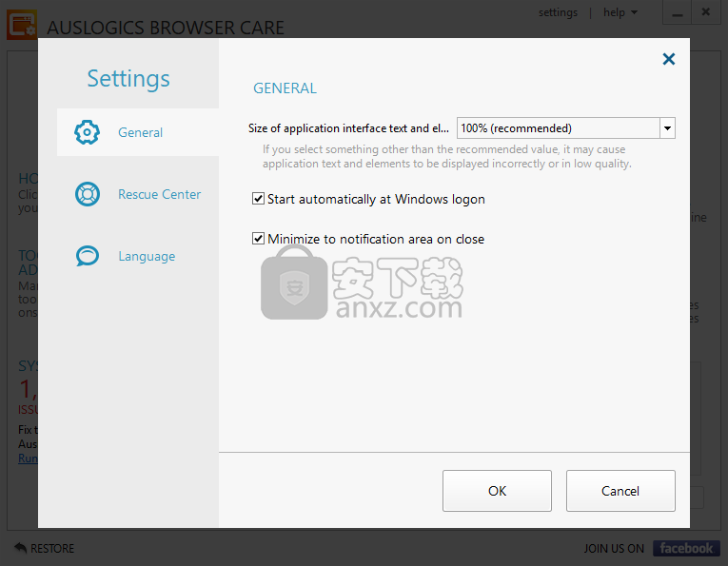
Task: Click the GENERAL section heading
Action: pyautogui.click(x=285, y=88)
